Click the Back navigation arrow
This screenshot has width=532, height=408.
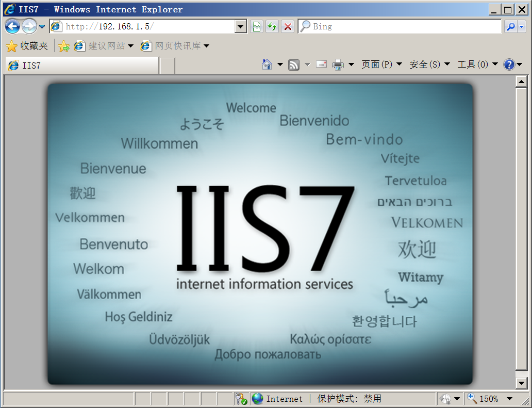coord(12,26)
